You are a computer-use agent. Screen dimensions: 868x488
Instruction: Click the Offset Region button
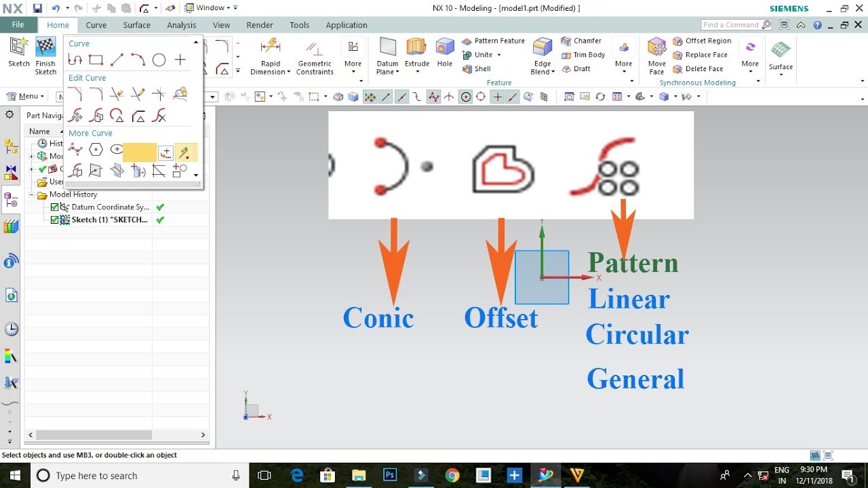point(702,41)
